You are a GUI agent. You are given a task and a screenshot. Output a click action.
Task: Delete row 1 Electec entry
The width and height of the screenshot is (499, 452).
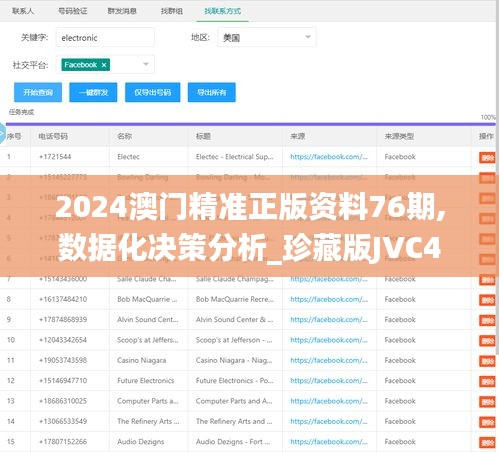[x=487, y=158]
